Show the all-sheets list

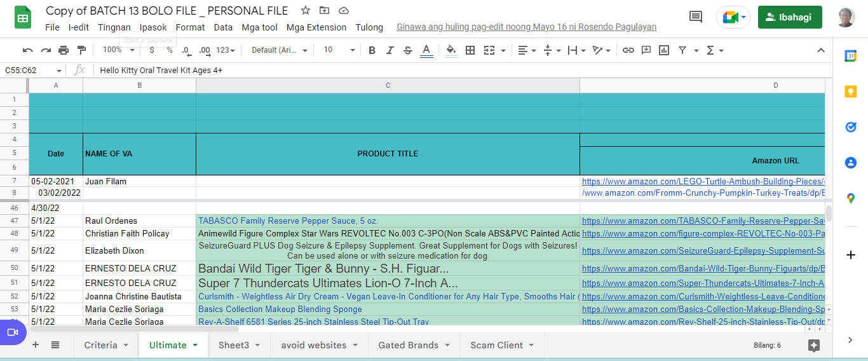click(55, 345)
